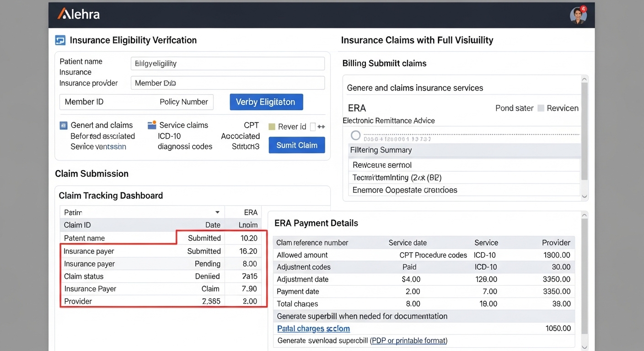Image resolution: width=644 pixels, height=351 pixels.
Task: Select the Pending insurance payer row
Action: tap(163, 264)
